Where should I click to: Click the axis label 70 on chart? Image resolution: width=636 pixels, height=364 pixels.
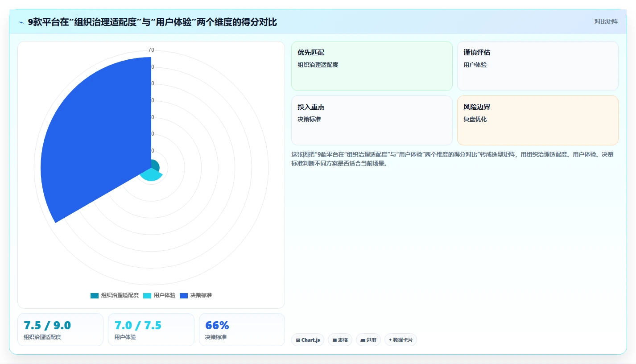[151, 50]
